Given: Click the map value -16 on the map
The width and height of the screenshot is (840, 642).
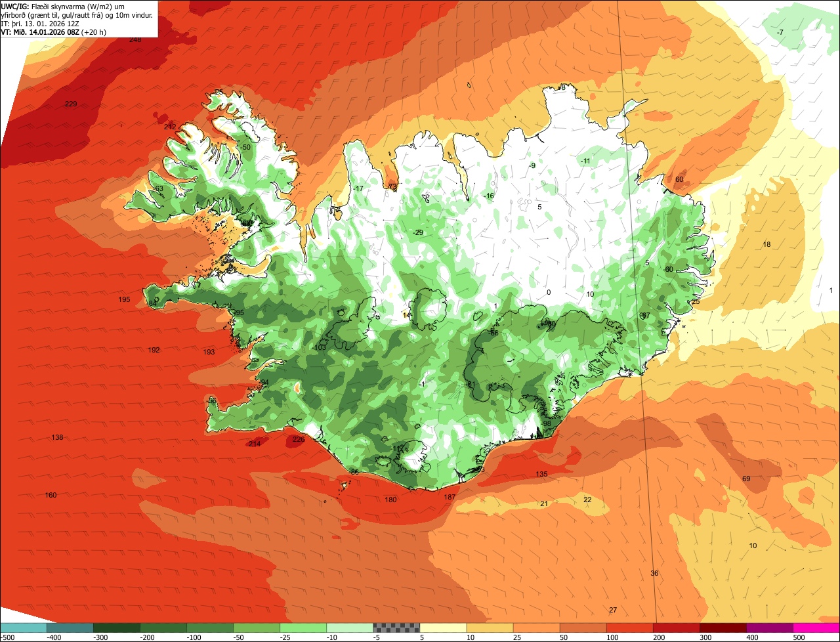Looking at the screenshot, I should tap(488, 196).
